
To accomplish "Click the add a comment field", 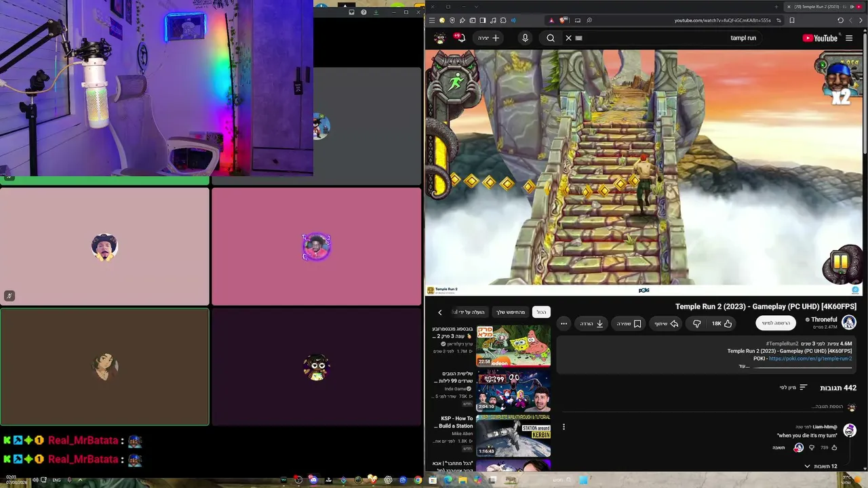I will (702, 407).
